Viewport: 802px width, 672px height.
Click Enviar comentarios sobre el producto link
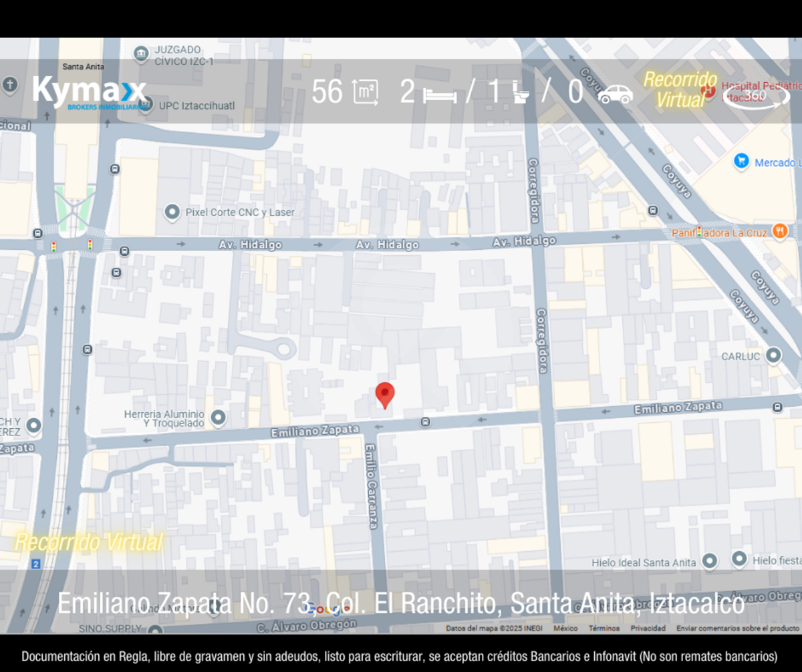click(x=738, y=629)
